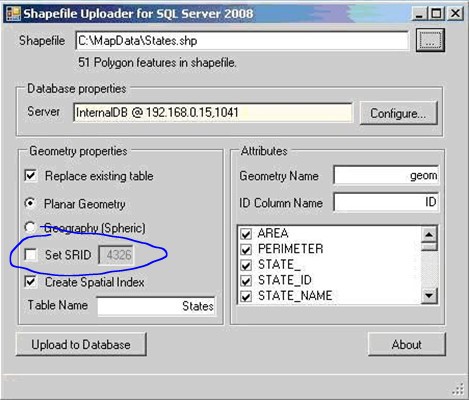This screenshot has width=469, height=400.
Task: Minimize the Shapefile Uploader window
Action: 419,14
